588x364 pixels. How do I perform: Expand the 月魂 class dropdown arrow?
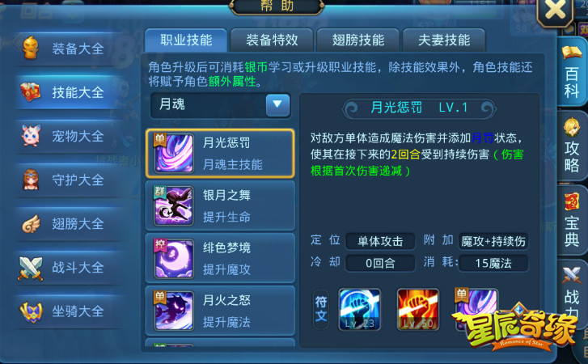tap(277, 105)
